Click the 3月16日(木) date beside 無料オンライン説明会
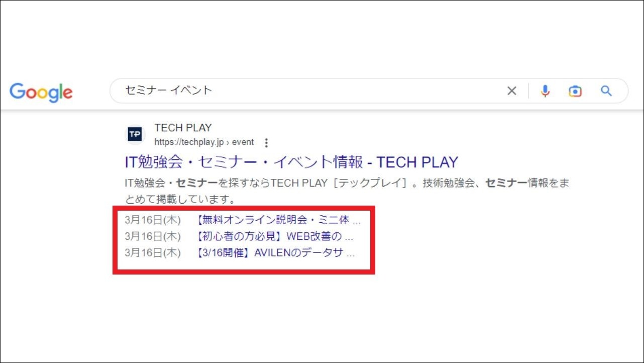This screenshot has width=644, height=363. pos(153,220)
